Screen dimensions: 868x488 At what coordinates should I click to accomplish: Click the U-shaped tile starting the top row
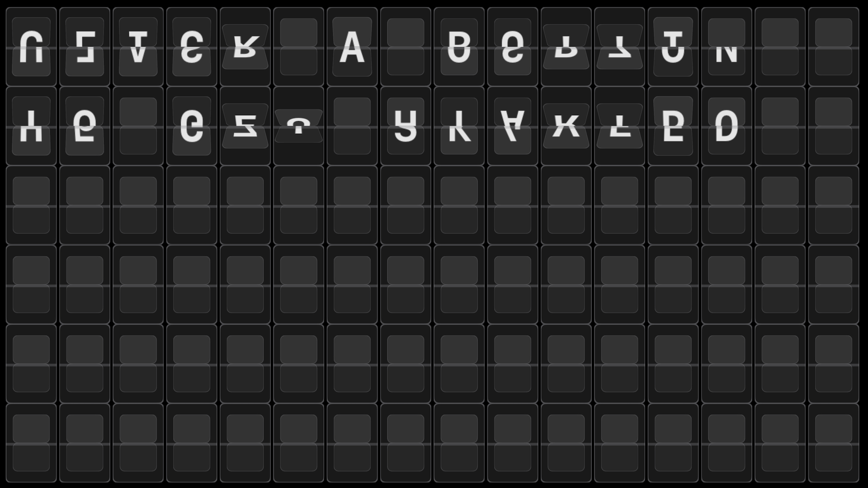point(31,47)
